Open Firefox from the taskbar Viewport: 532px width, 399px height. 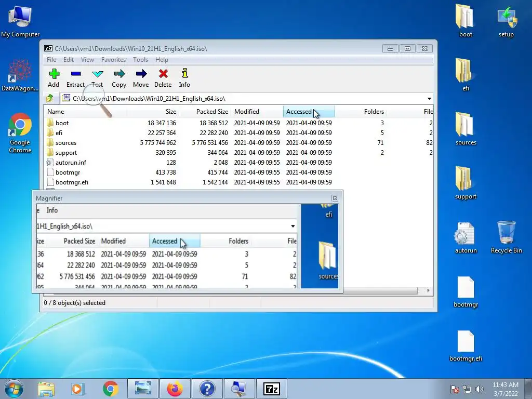pyautogui.click(x=175, y=389)
